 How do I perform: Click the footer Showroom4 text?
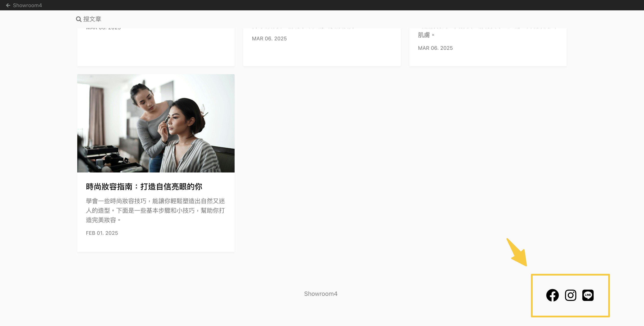pos(320,294)
